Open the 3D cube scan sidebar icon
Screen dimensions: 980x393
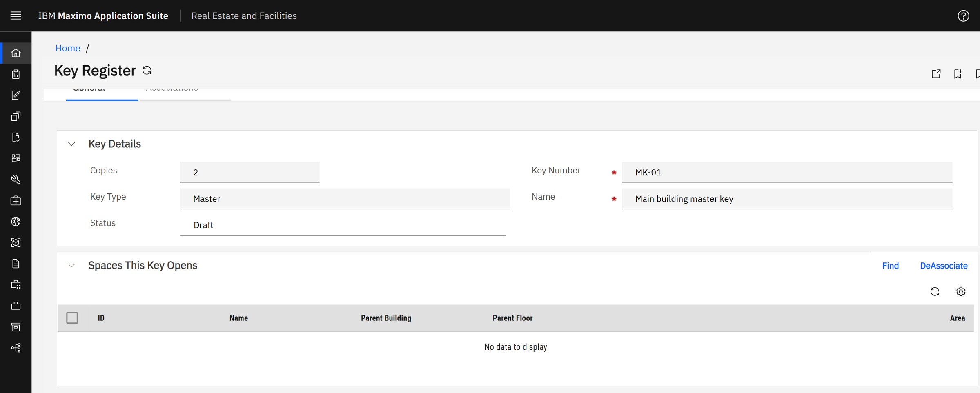pos(16,242)
